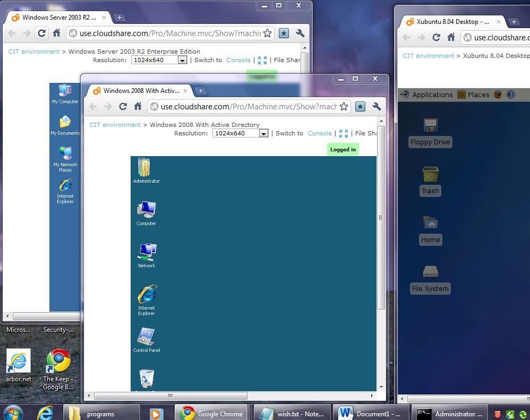The width and height of the screenshot is (530, 420).
Task: Click the Logged in status badge
Action: coord(343,149)
